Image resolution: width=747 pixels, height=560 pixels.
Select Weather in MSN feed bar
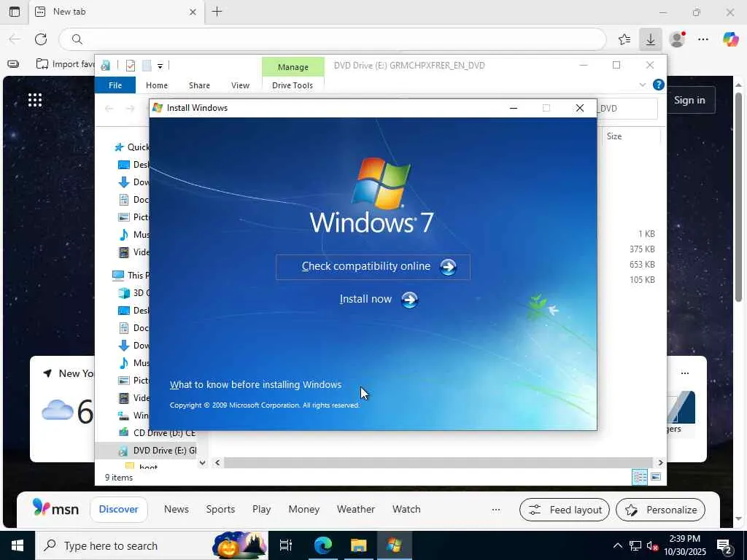[x=356, y=510]
